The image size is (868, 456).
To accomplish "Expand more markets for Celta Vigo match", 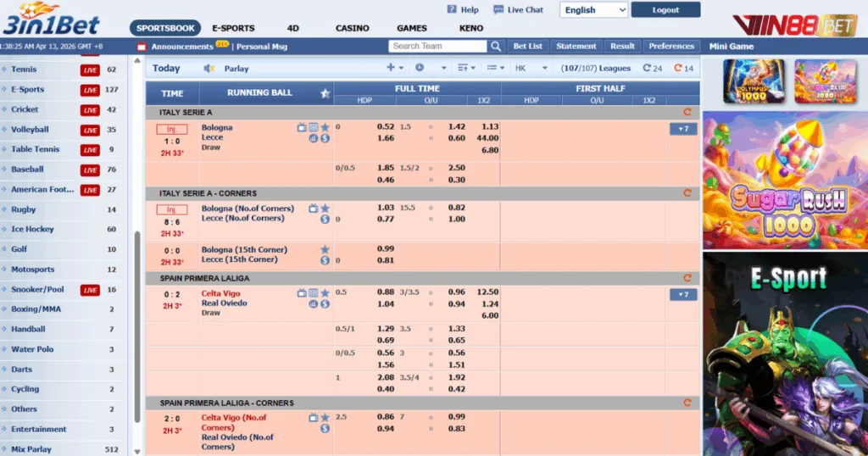I will (683, 294).
